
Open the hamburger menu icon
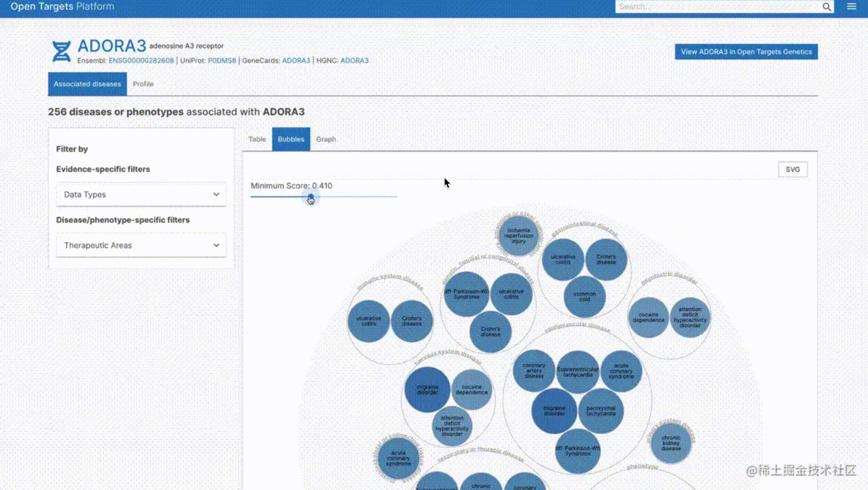852,7
